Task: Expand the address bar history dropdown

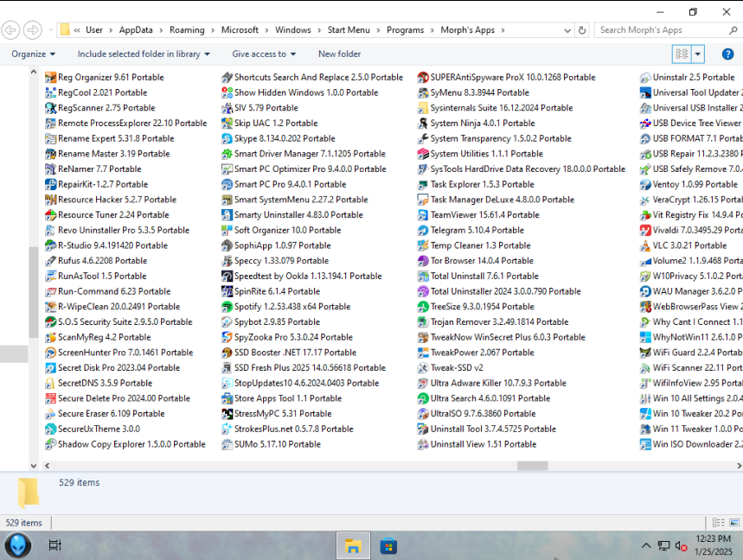Action: tap(567, 30)
